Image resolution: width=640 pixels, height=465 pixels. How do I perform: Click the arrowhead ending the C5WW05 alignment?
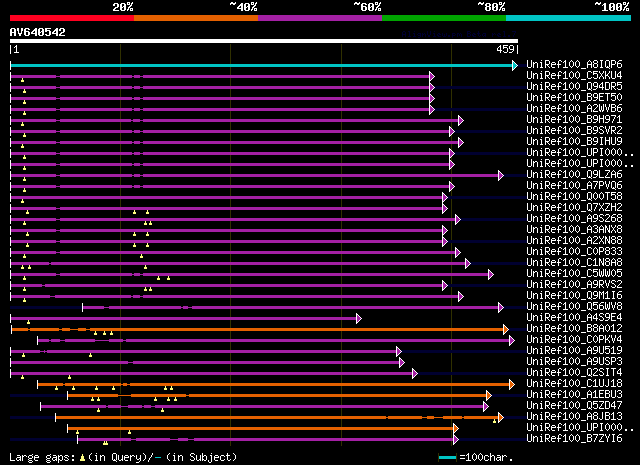tap(491, 274)
